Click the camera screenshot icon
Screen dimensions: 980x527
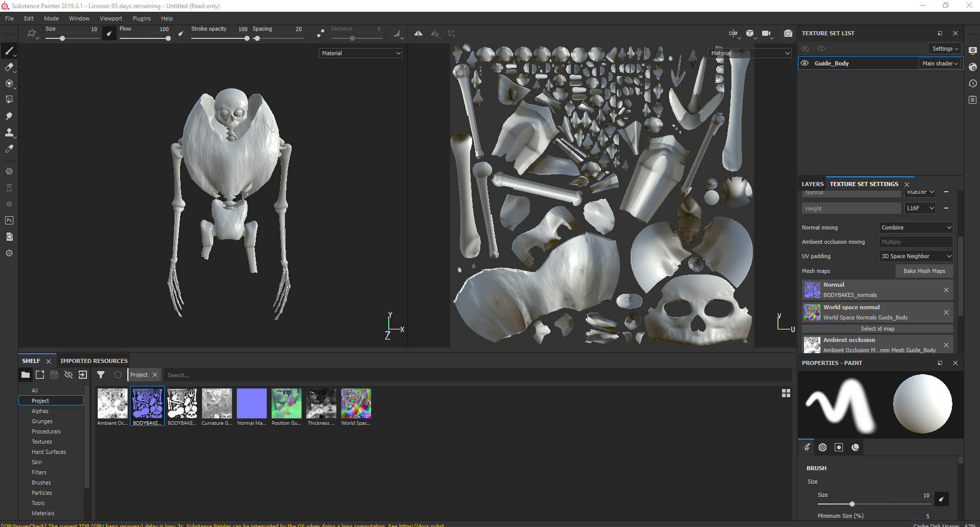click(x=788, y=33)
